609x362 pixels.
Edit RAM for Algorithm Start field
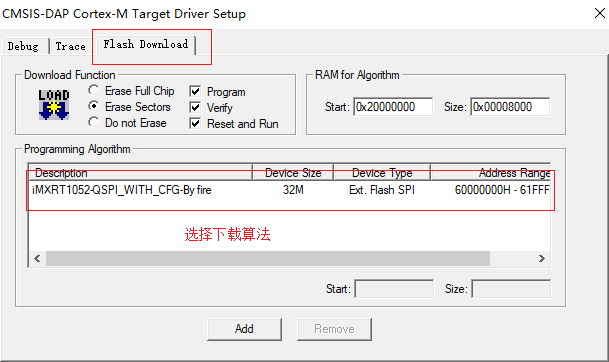(x=393, y=107)
